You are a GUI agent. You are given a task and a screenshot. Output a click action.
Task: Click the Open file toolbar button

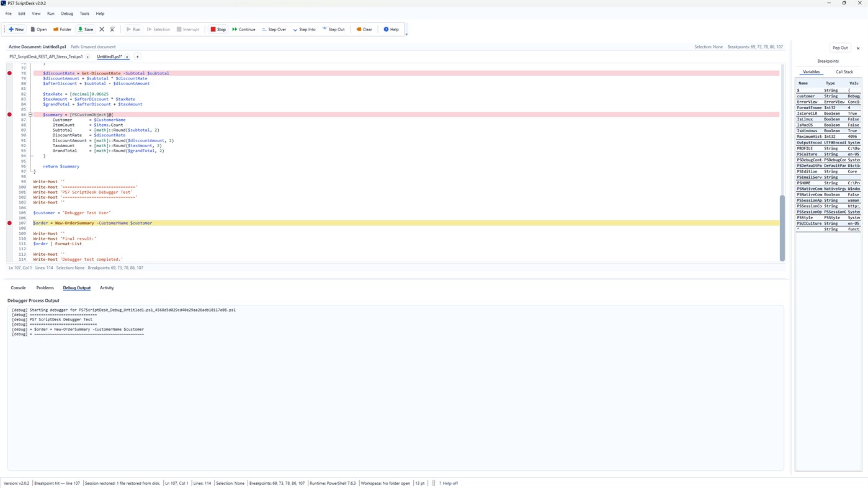click(38, 29)
